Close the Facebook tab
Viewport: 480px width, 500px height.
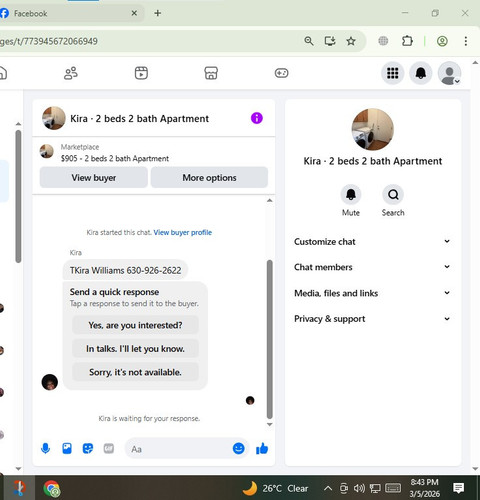pos(134,13)
